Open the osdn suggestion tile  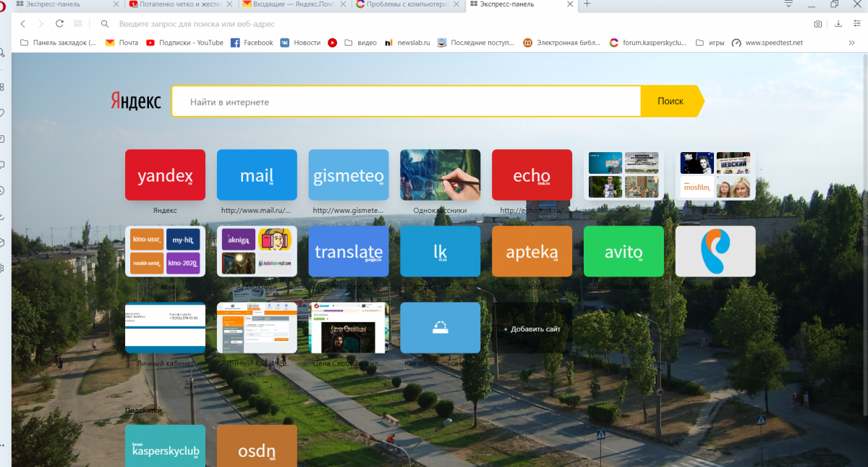coord(257,446)
